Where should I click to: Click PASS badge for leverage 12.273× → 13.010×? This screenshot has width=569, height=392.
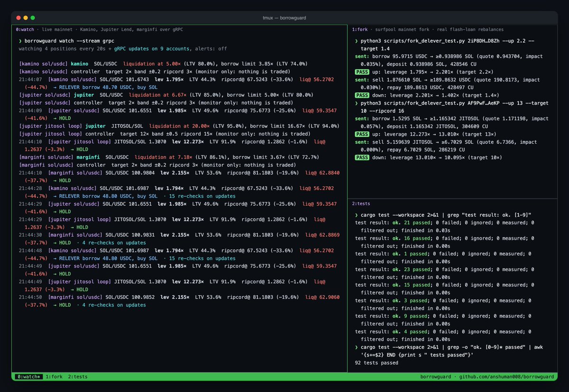coord(362,134)
